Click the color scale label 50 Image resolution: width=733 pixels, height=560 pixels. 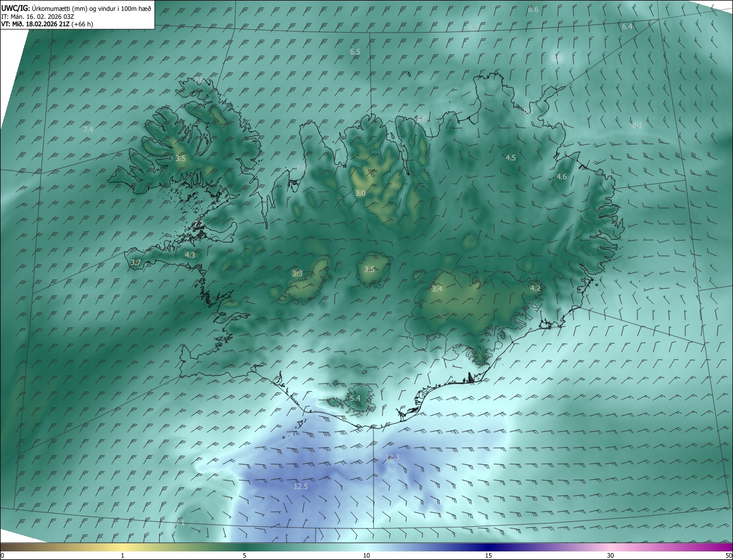pos(728,555)
